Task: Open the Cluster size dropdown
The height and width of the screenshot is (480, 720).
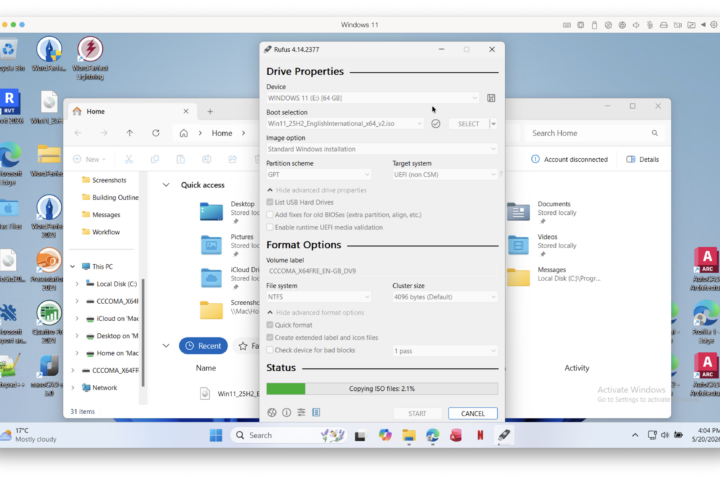Action: [x=445, y=297]
